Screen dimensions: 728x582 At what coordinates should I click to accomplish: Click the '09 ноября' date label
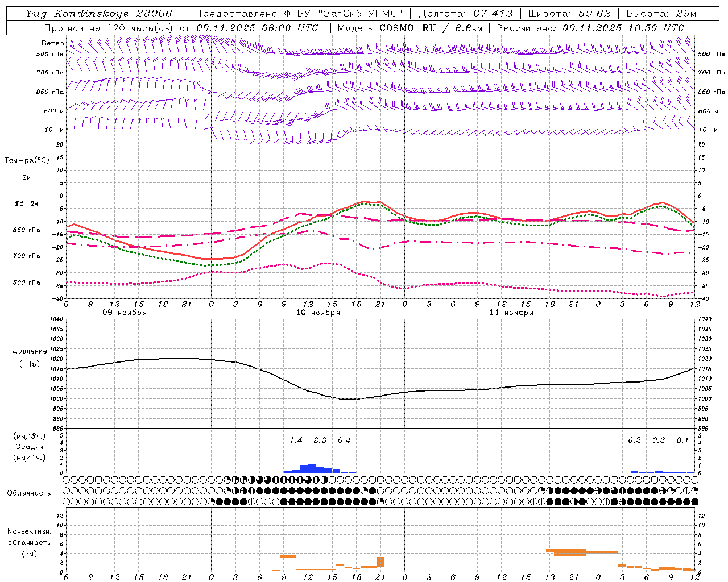click(x=125, y=313)
